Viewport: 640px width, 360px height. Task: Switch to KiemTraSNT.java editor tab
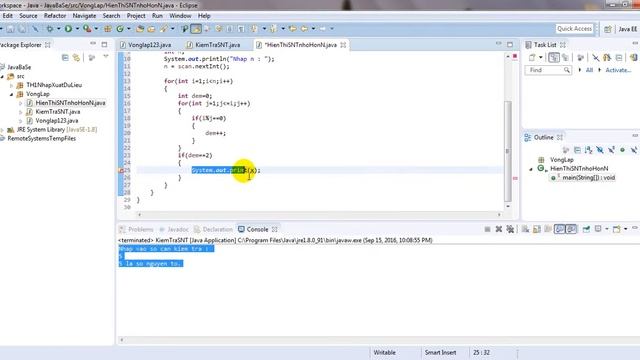click(x=217, y=45)
